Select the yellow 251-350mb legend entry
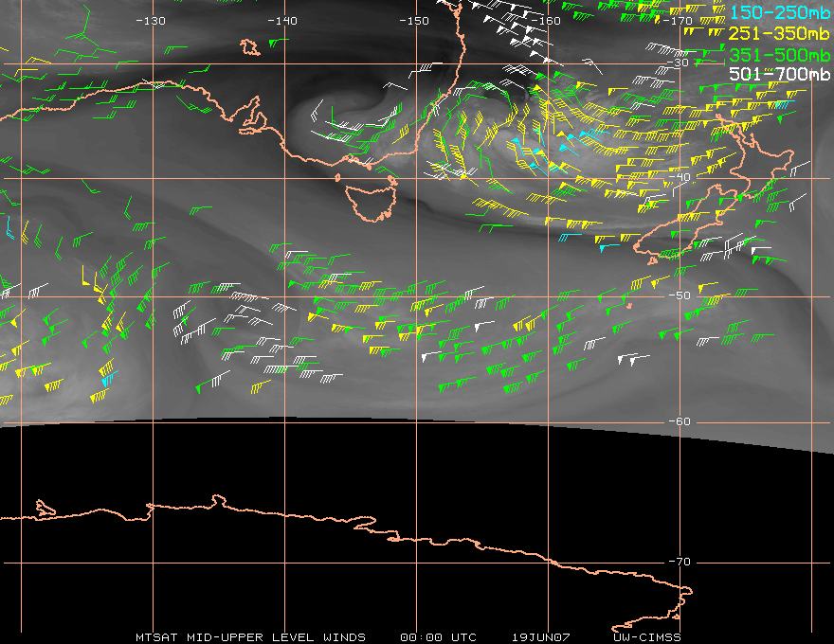 (x=780, y=33)
